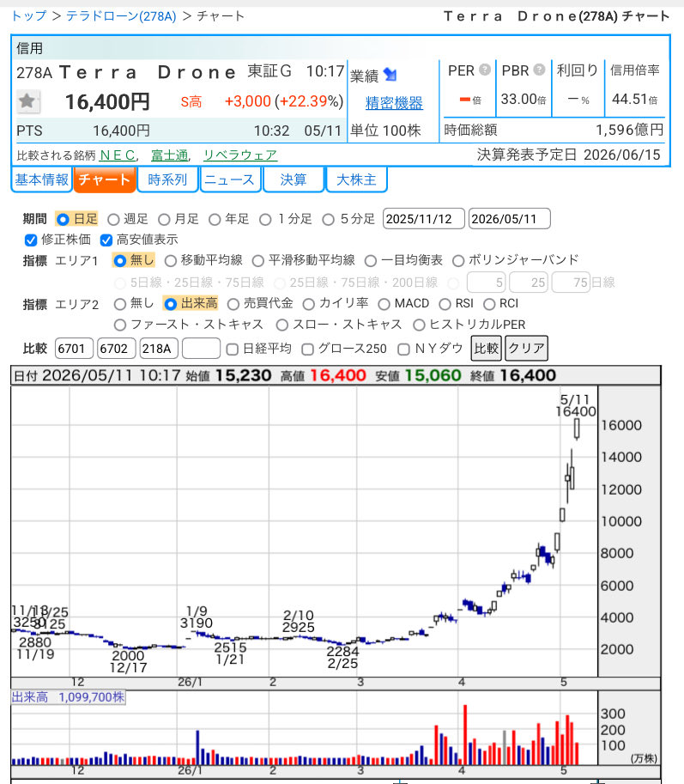Image resolution: width=684 pixels, height=784 pixels.
Task: Go to トップ breadcrumb link
Action: click(29, 16)
